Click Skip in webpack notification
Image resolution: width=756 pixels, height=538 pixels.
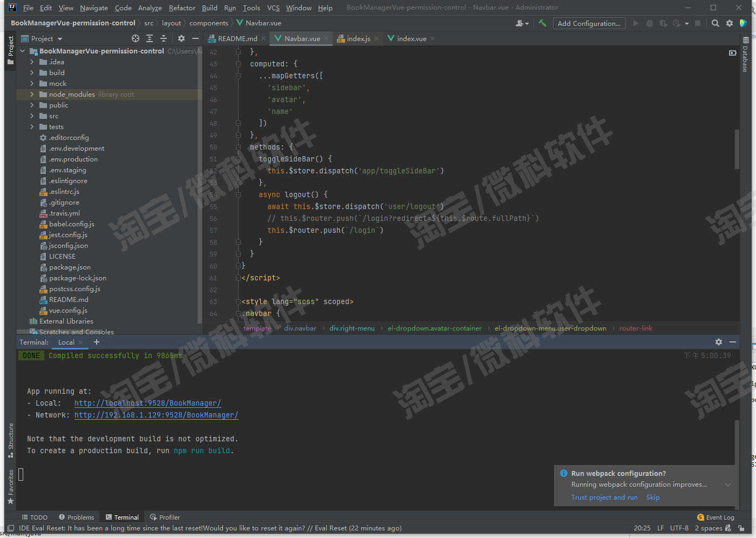(x=653, y=497)
